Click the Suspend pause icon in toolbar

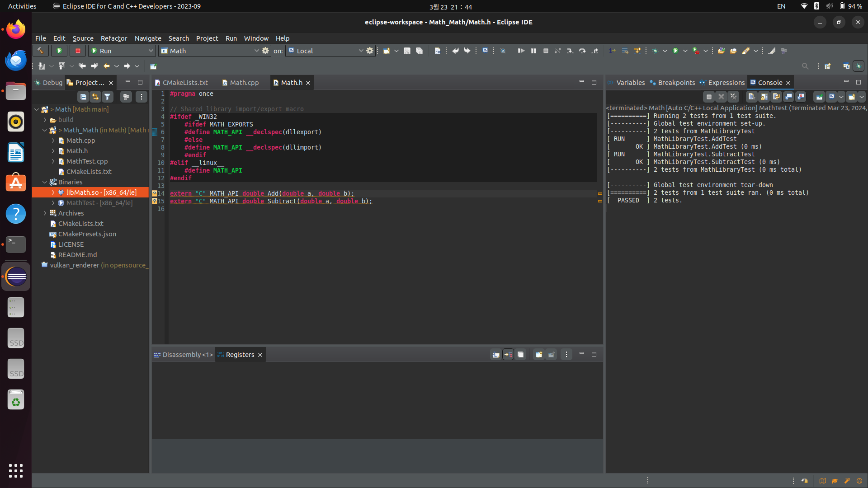tap(533, 51)
